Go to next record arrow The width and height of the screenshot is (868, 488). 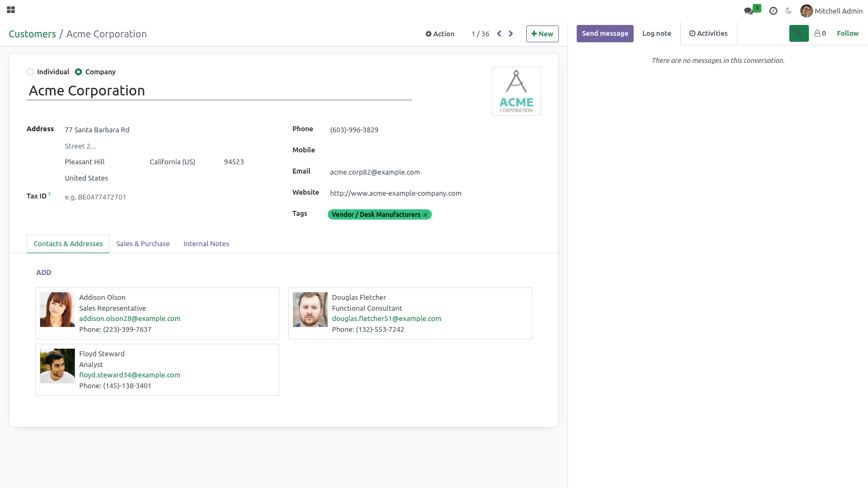coord(510,34)
